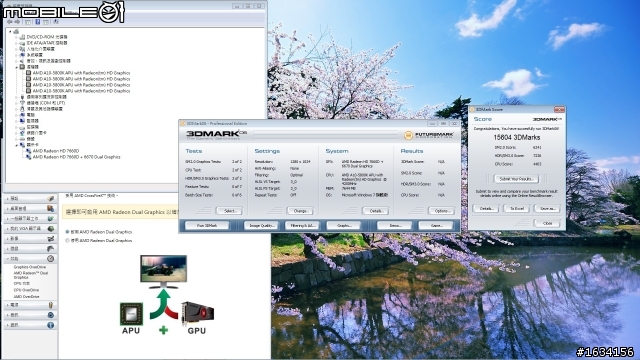Click To Excel in Score window
Screen dimensions: 640x360
coord(517,209)
